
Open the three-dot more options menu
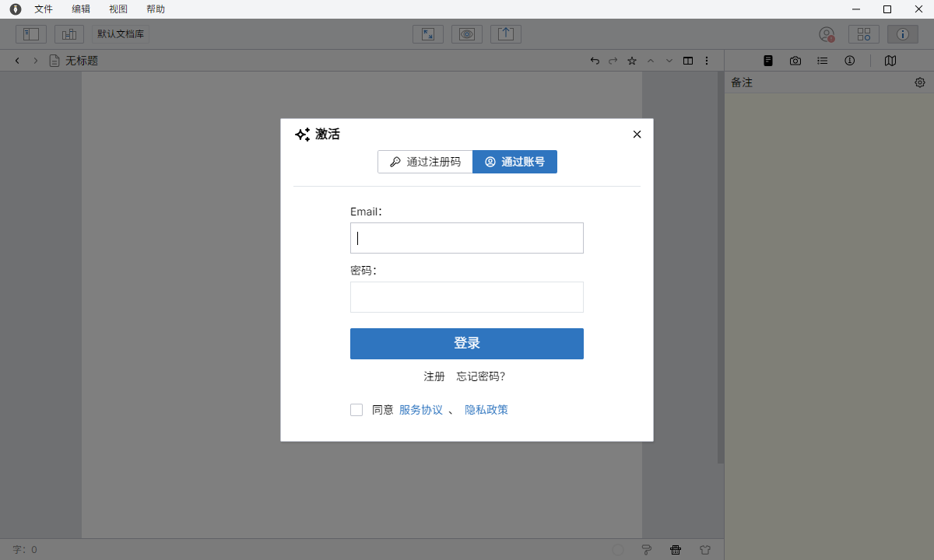pyautogui.click(x=707, y=61)
